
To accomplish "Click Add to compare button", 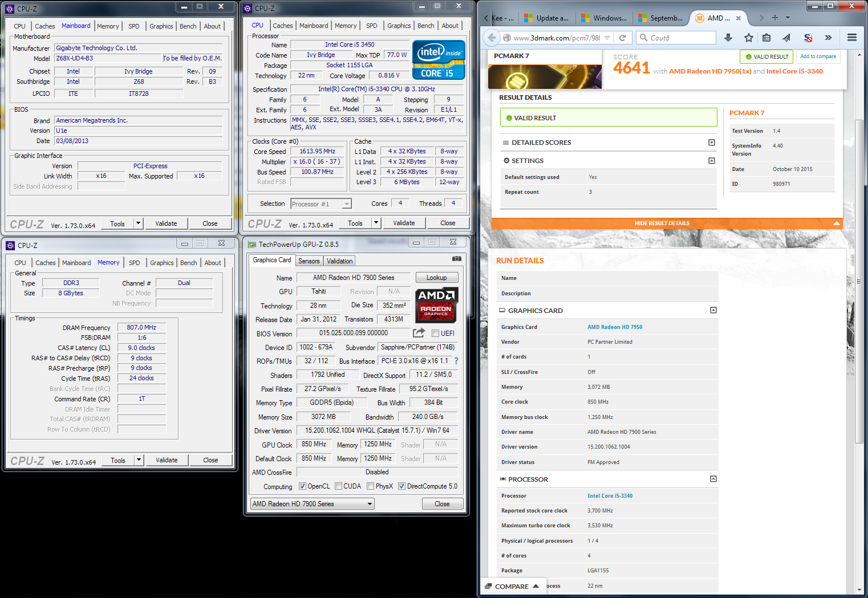I will pyautogui.click(x=818, y=56).
